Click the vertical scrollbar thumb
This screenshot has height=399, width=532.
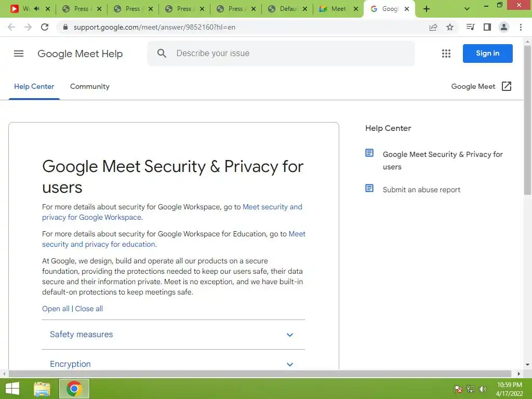click(527, 120)
